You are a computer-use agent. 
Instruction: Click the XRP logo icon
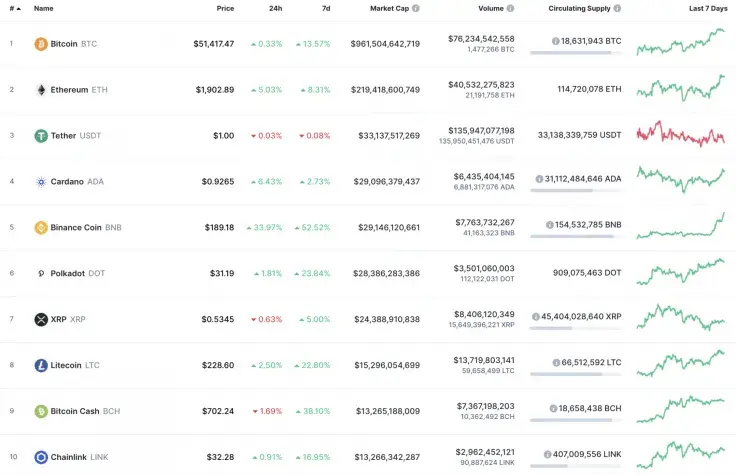(x=41, y=320)
